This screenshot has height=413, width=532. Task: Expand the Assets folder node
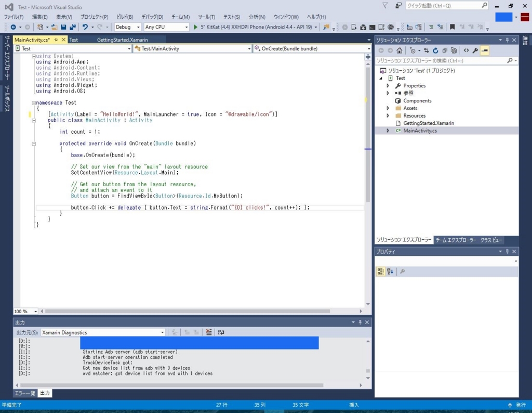point(388,108)
